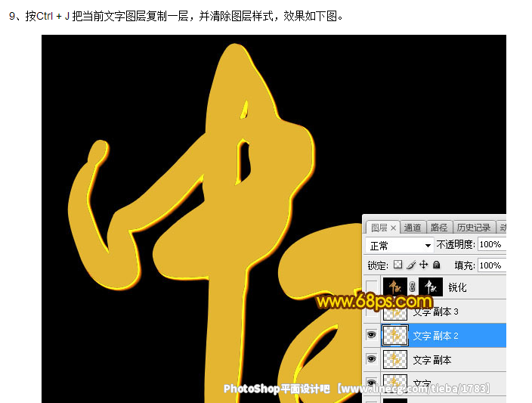Viewport: 532px width, 403px height.
Task: Click the lock position move icon
Action: pos(423,265)
